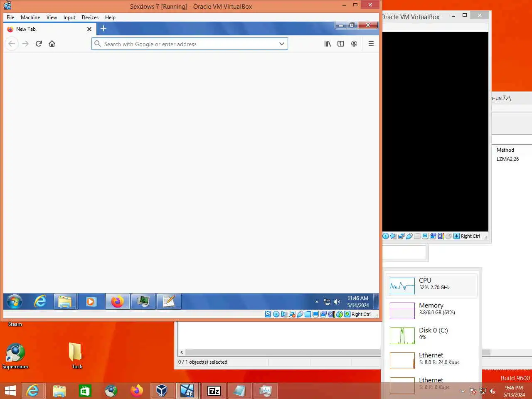Open Windows Store on host taskbar
Image resolution: width=532 pixels, height=399 pixels.
pos(85,391)
